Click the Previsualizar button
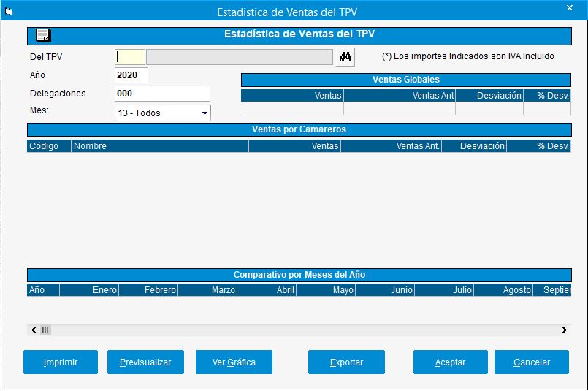The image size is (588, 391). pyautogui.click(x=145, y=362)
